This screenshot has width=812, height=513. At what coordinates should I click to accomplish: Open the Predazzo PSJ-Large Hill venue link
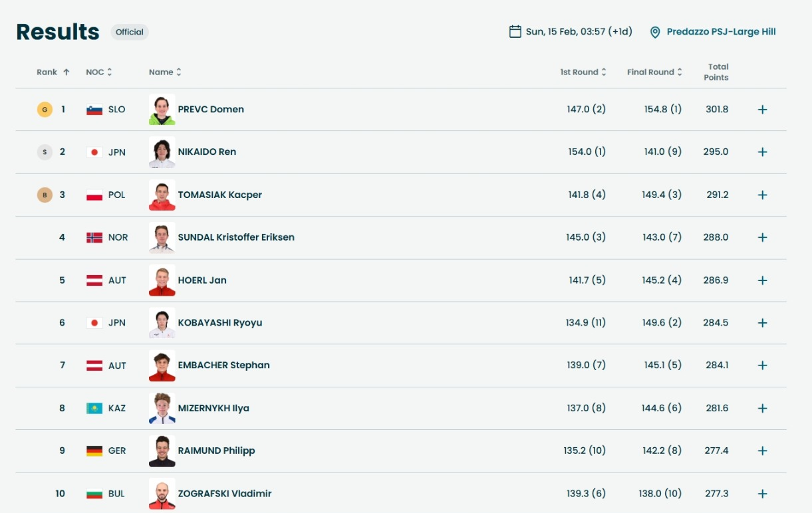click(721, 32)
